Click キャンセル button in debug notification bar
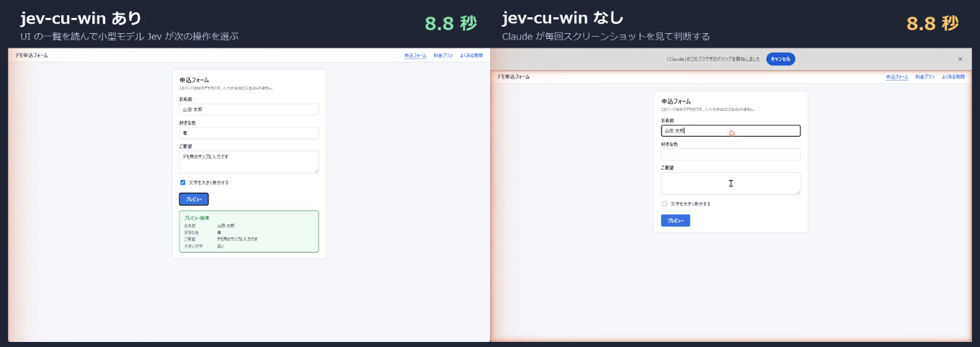 pos(780,59)
